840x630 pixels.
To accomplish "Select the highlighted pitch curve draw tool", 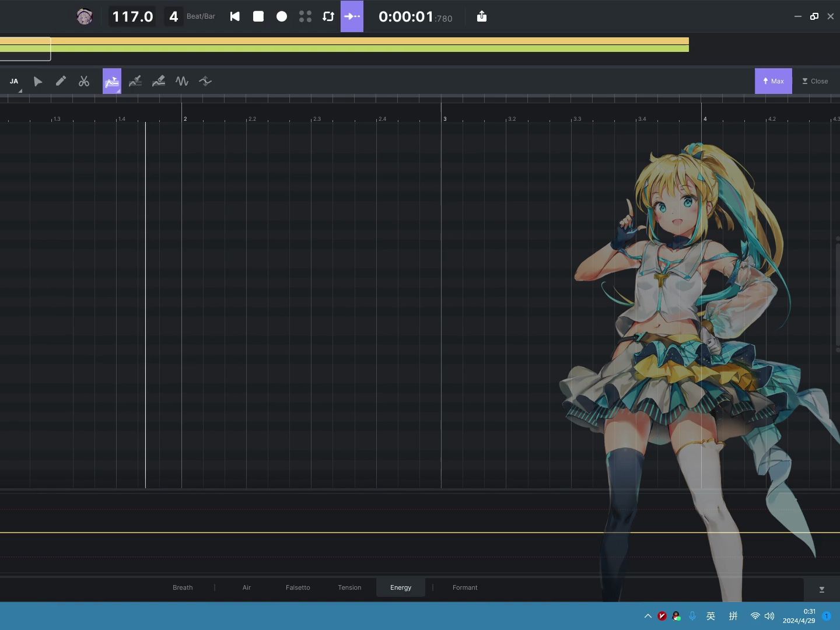I will 112,81.
